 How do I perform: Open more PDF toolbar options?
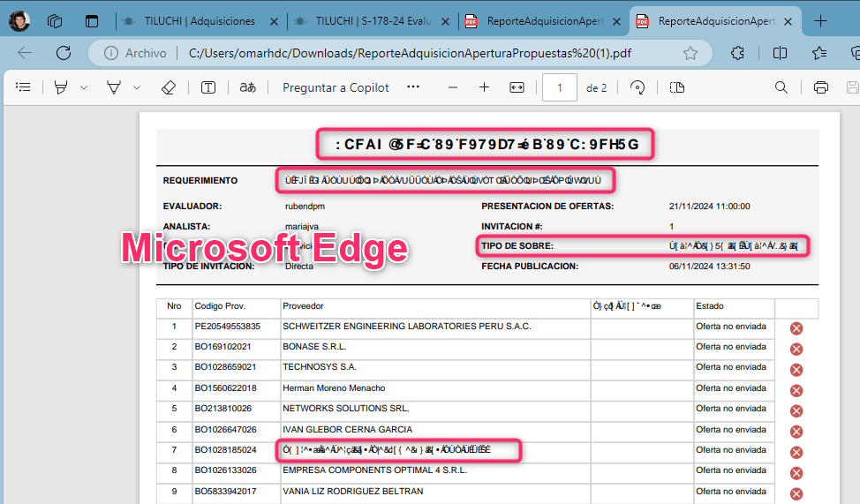coord(413,87)
